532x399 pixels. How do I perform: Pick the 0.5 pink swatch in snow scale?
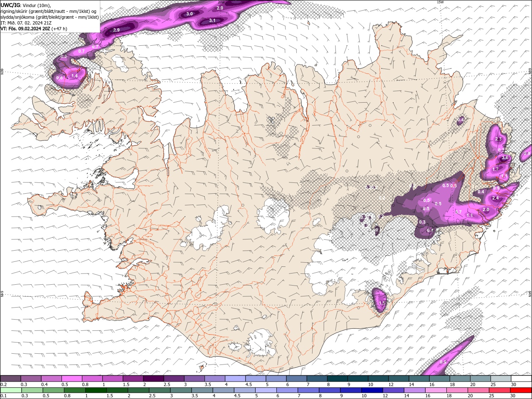(x=71, y=379)
